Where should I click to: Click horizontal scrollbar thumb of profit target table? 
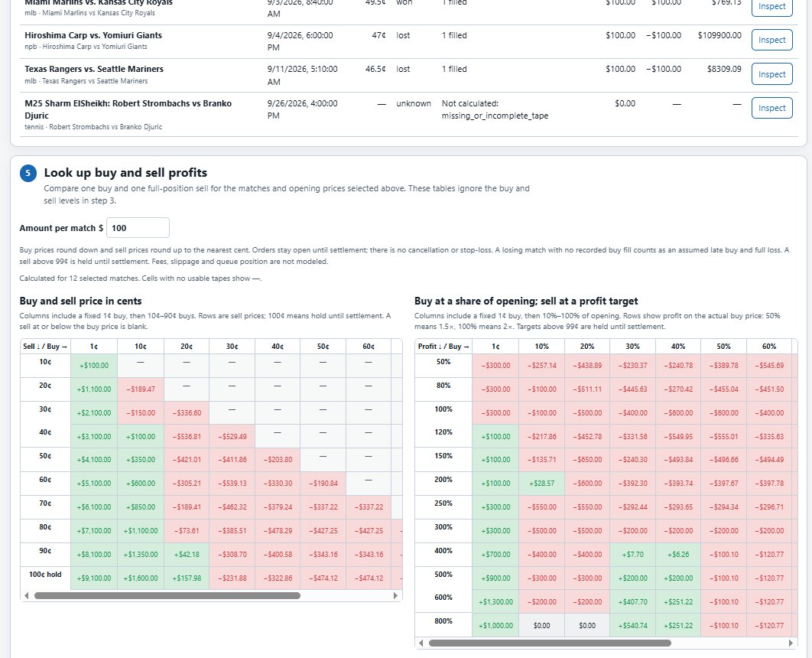pyautogui.click(x=550, y=643)
